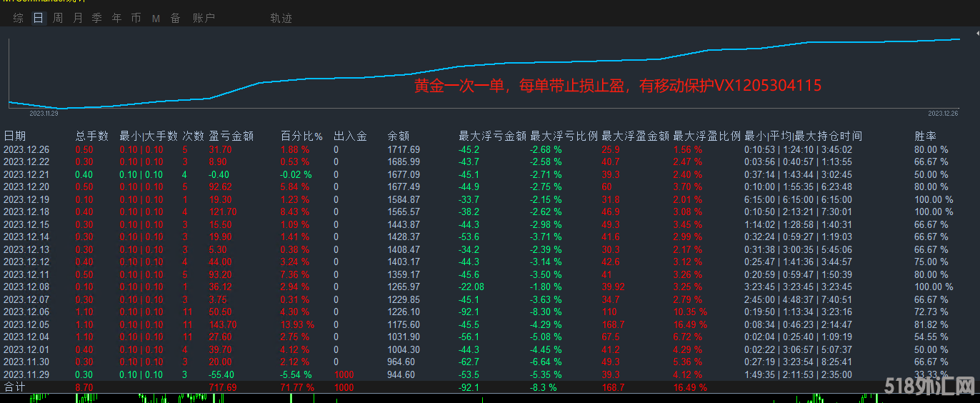This screenshot has width=980, height=403.
Task: Select the balance 1717.69
Action: coord(404,149)
